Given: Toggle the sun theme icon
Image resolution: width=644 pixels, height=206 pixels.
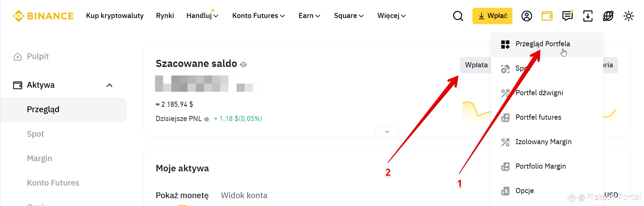Looking at the screenshot, I should 629,16.
